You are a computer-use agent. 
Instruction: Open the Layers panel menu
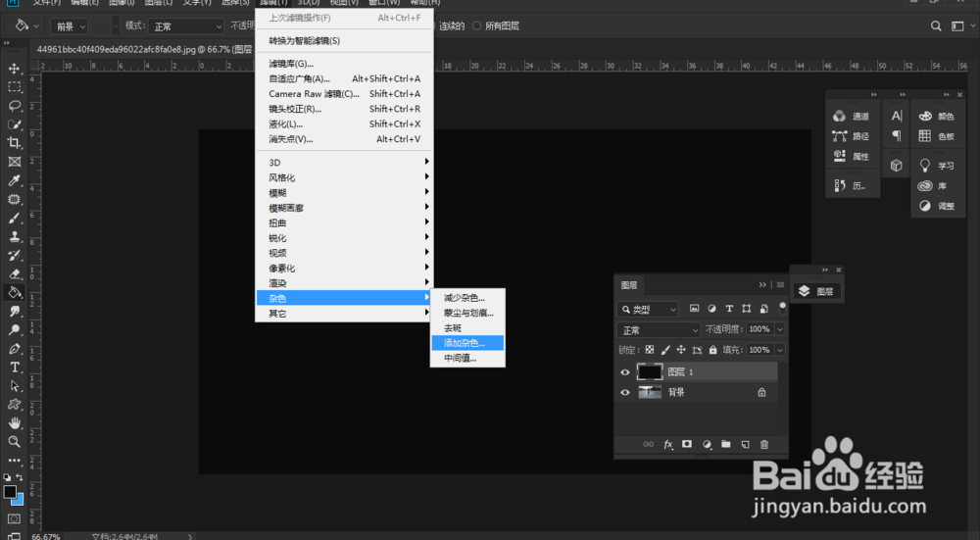click(780, 285)
